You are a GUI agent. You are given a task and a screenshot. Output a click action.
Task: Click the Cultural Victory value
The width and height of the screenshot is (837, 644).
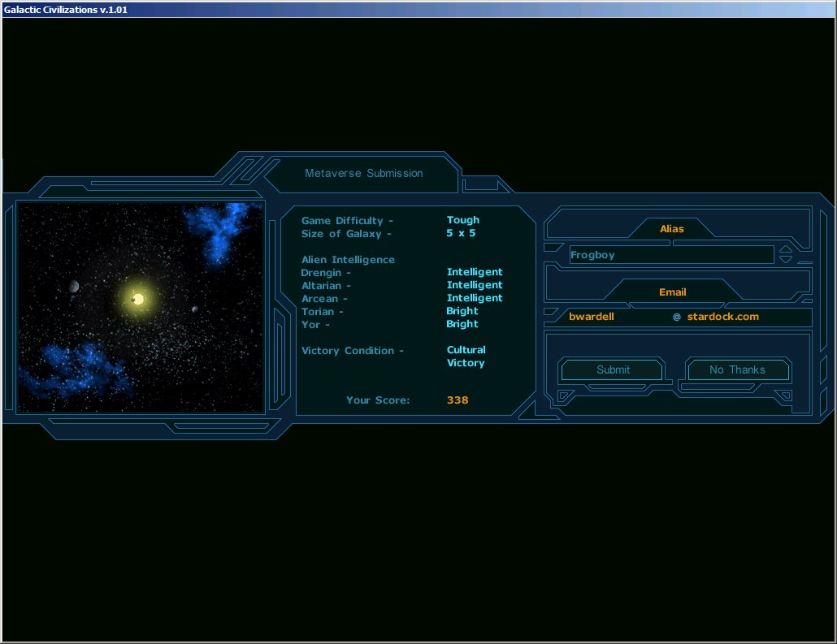click(466, 357)
